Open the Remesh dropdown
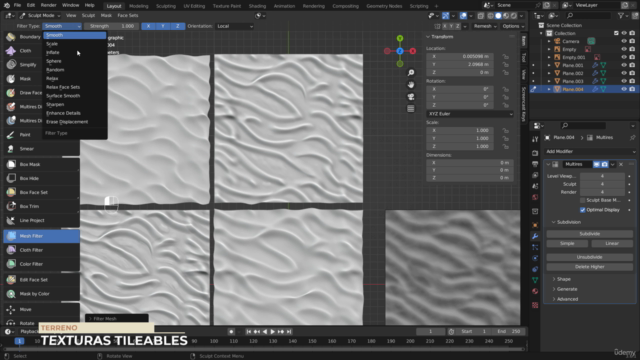 [x=485, y=26]
